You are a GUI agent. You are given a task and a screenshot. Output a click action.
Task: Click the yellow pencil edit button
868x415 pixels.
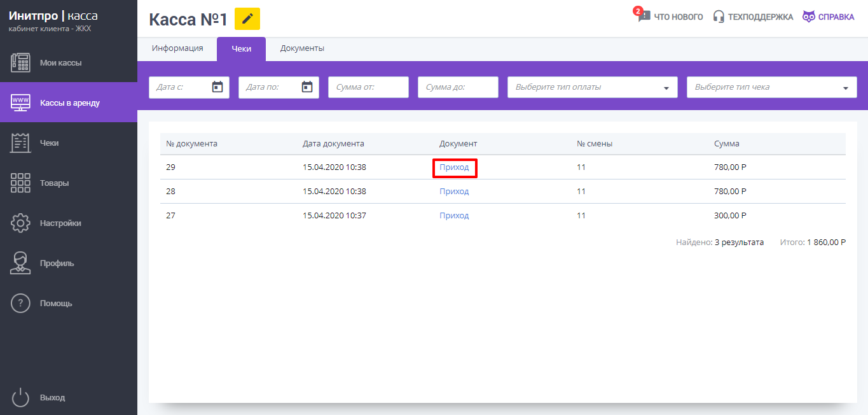[247, 19]
